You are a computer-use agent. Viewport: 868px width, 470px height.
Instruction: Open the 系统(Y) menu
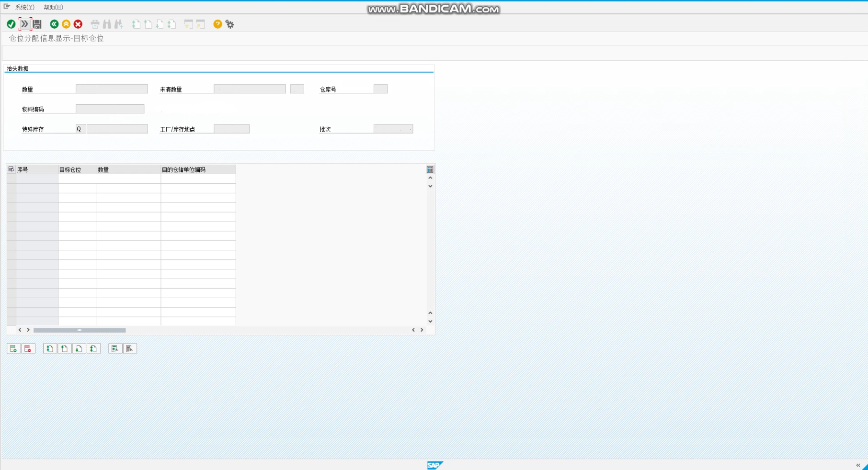click(24, 7)
